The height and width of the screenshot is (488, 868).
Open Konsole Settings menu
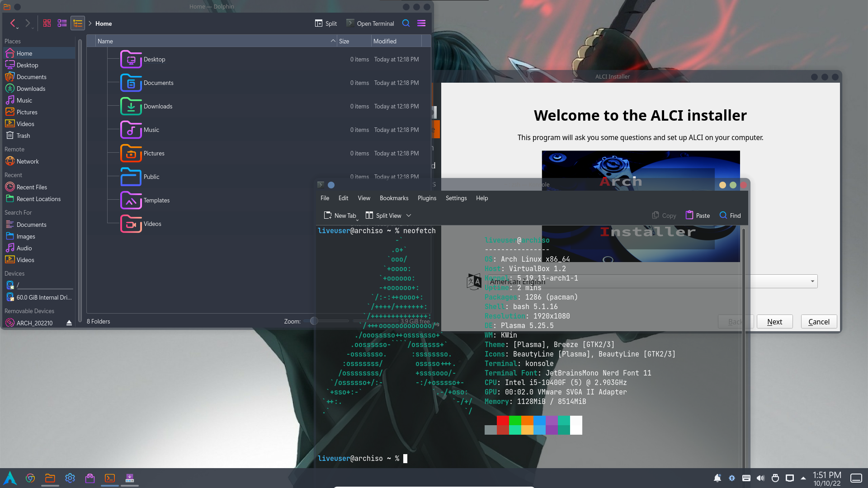point(456,198)
